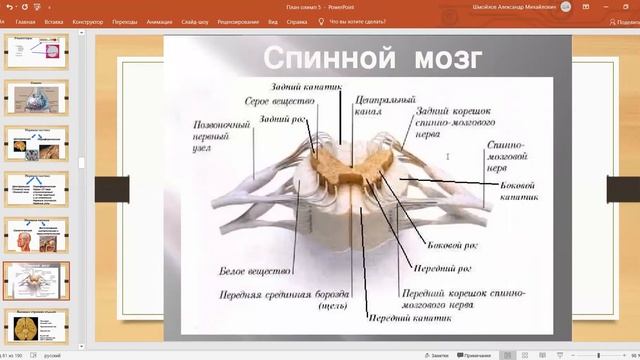This screenshot has width=640, height=360.
Task: Start Slide Show from status bar icon
Action: (x=560, y=356)
